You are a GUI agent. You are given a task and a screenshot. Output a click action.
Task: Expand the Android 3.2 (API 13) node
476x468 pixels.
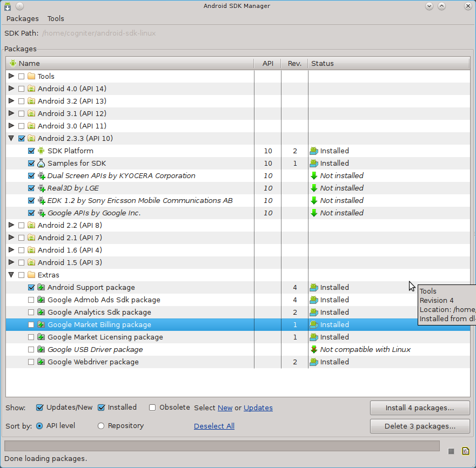[x=11, y=101]
